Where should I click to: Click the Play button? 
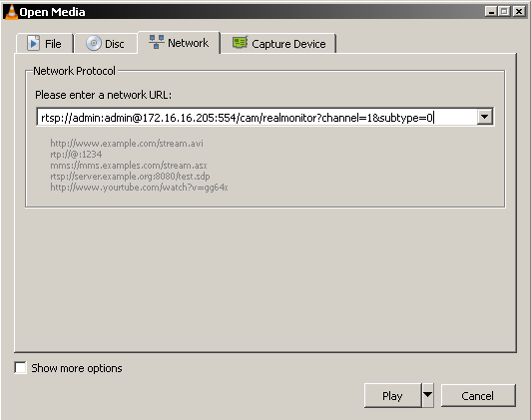pyautogui.click(x=393, y=395)
